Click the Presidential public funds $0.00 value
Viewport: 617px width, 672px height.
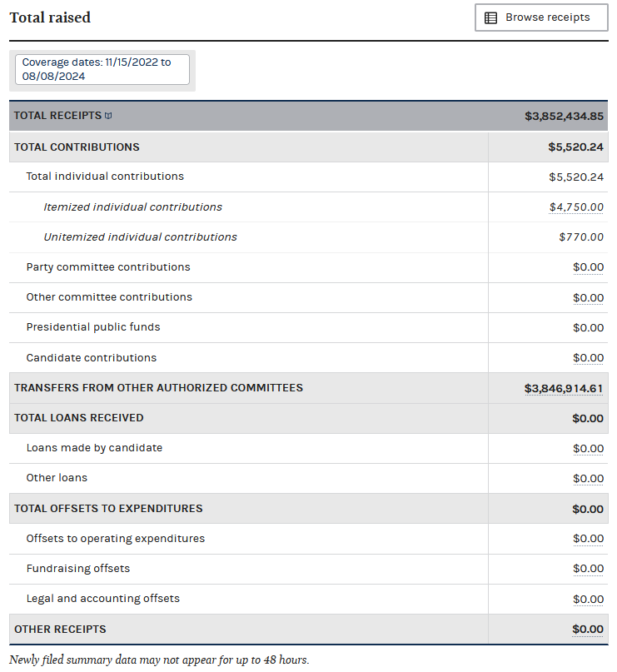pos(589,328)
